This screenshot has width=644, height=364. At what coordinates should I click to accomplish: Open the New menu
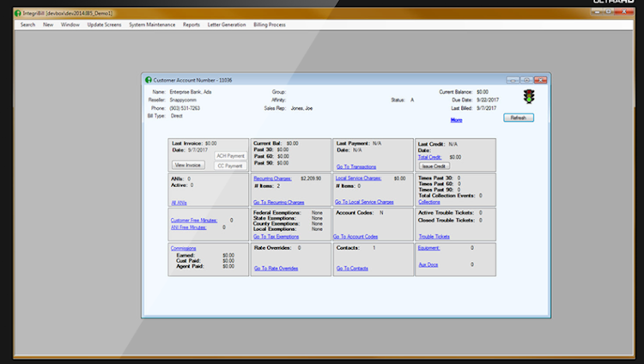[48, 25]
